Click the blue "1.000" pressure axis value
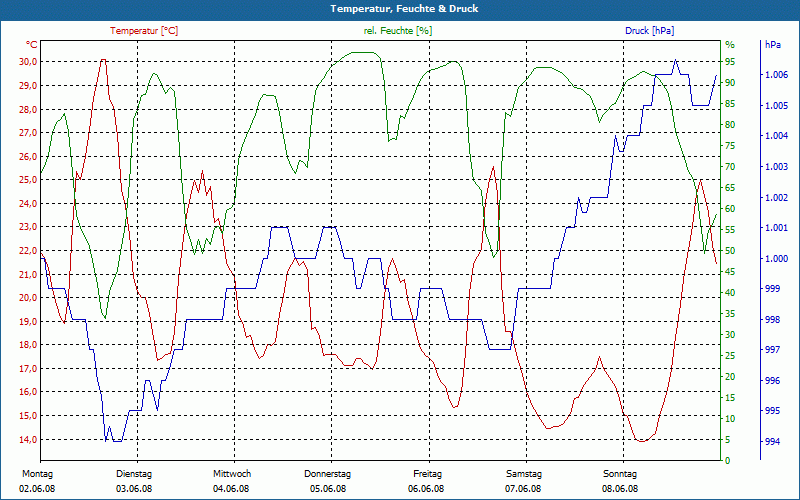This screenshot has height=500, width=800. coord(776,258)
